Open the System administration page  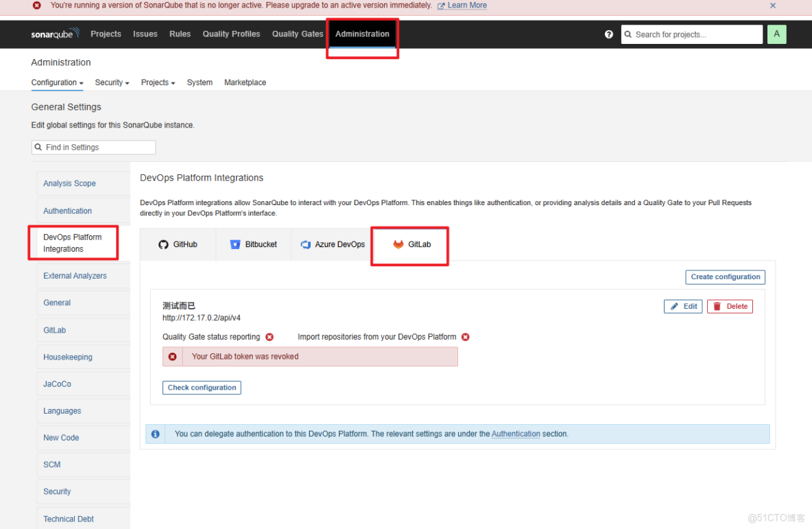200,82
